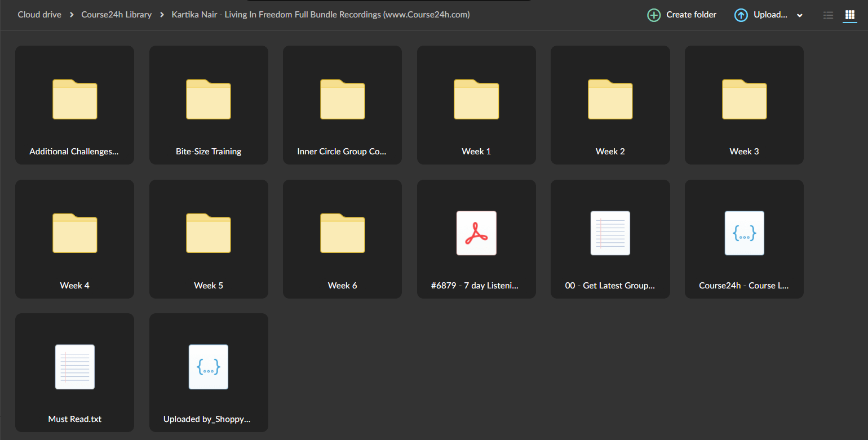Go to Course24h Library breadcrumb
The height and width of the screenshot is (440, 868).
[x=117, y=15]
